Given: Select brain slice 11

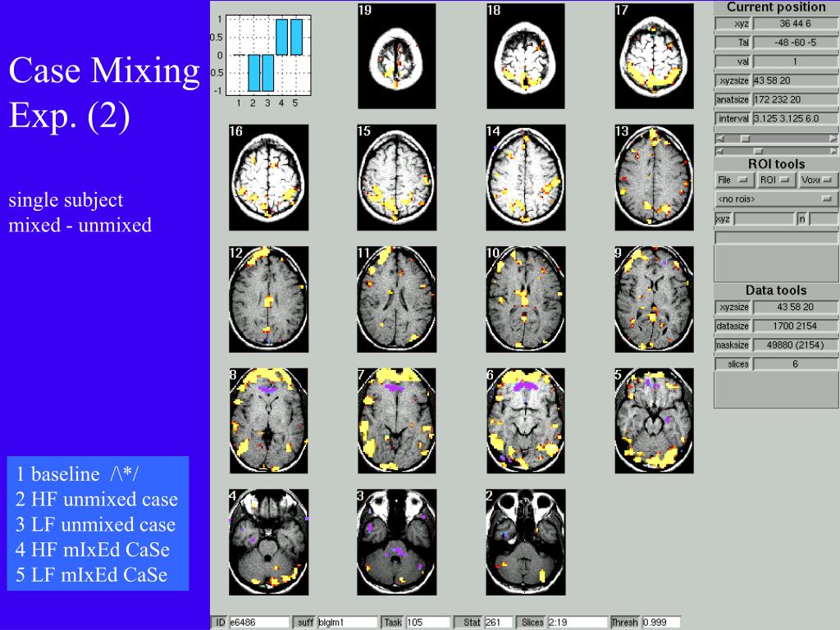Looking at the screenshot, I should [397, 299].
